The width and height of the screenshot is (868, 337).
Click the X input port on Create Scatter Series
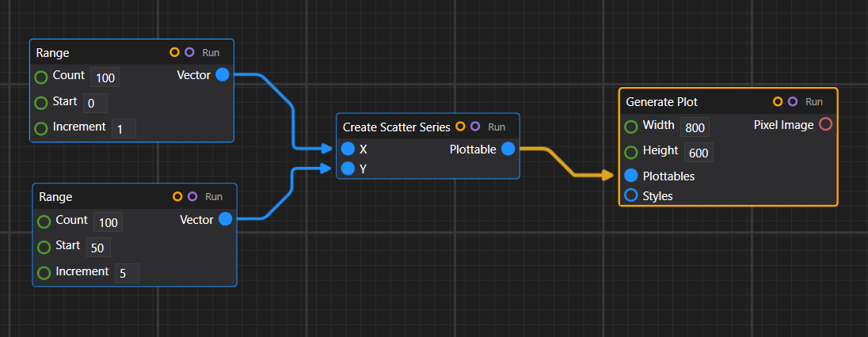[x=348, y=149]
